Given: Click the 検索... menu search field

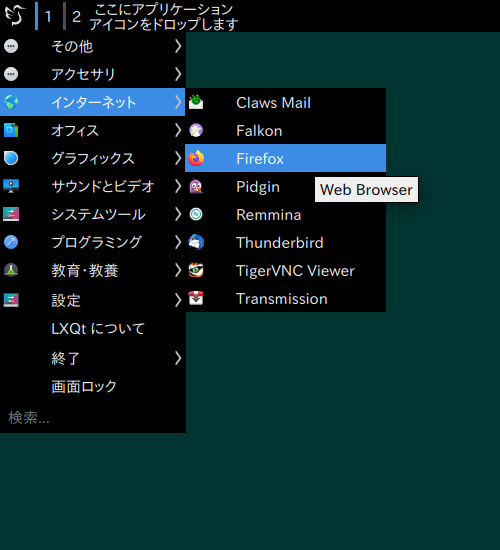Looking at the screenshot, I should point(92,417).
